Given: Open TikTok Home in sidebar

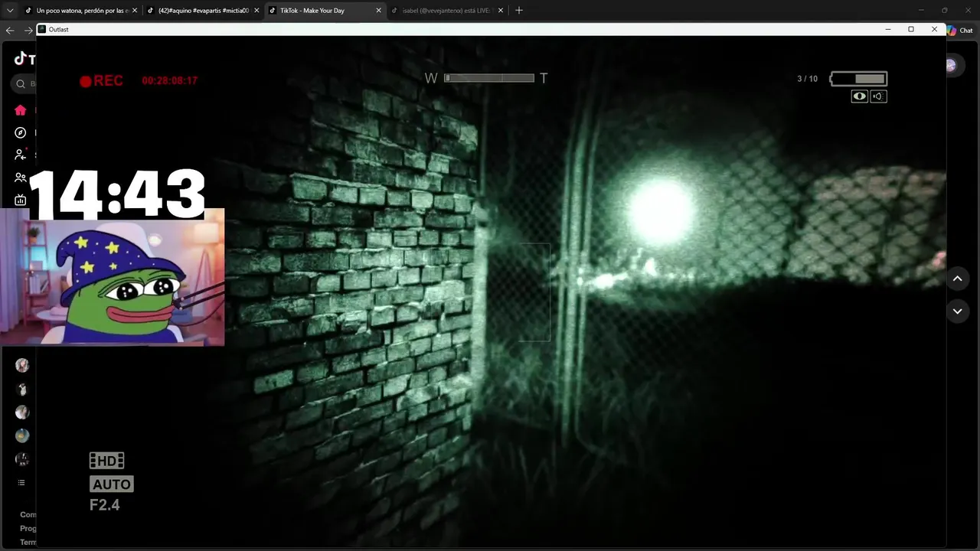Looking at the screenshot, I should pyautogui.click(x=21, y=110).
